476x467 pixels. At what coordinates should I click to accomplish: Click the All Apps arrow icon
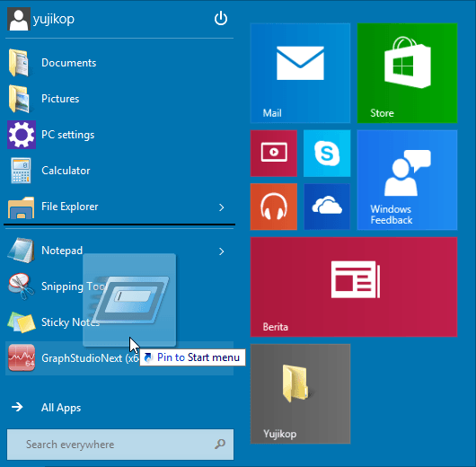point(17,407)
